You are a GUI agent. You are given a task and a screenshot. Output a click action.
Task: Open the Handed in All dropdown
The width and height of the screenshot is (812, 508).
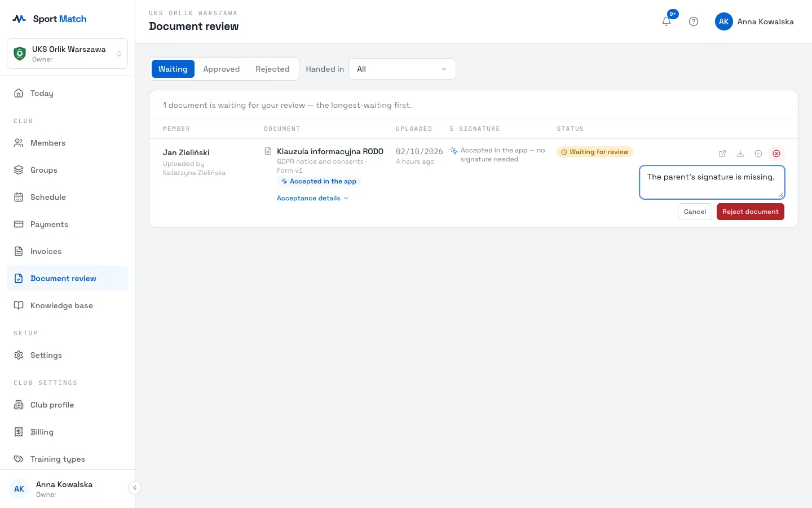(402, 69)
